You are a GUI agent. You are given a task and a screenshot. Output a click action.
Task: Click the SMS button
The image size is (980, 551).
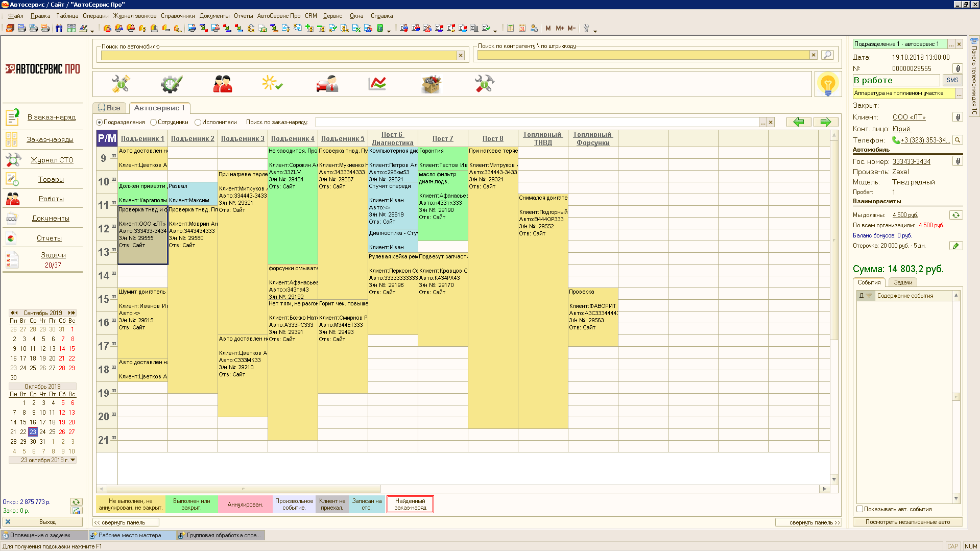(x=952, y=80)
